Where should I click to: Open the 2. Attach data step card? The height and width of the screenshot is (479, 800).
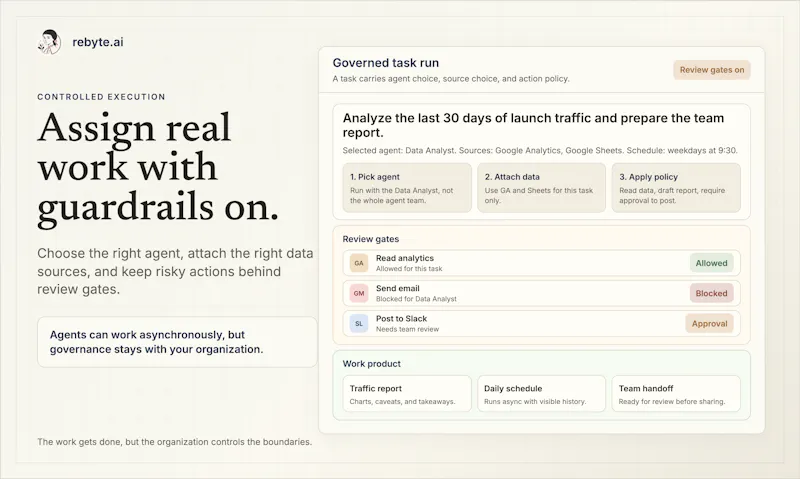(x=541, y=188)
